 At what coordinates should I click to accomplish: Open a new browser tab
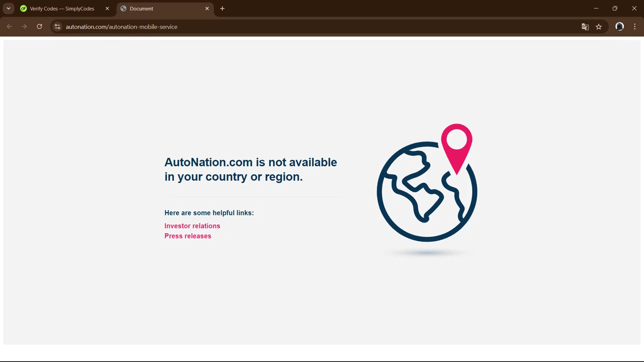pos(222,9)
